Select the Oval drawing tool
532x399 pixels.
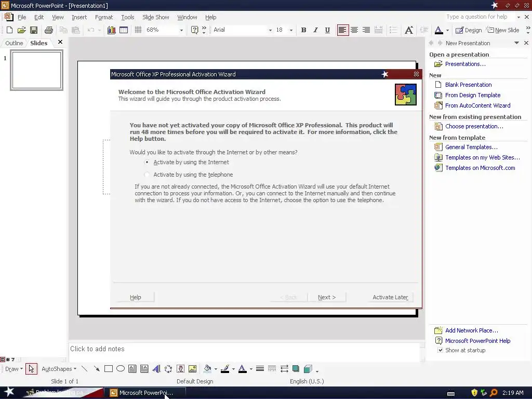pos(121,369)
